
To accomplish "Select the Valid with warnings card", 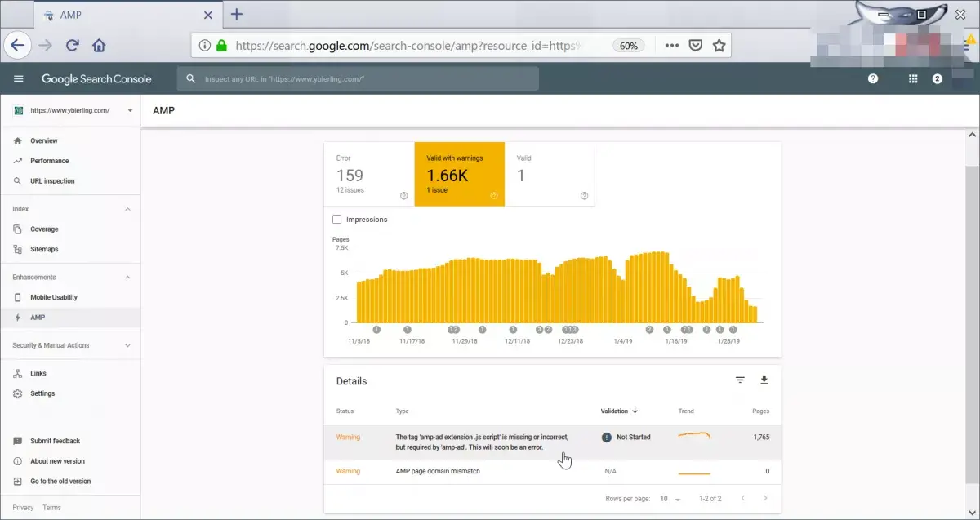I will (460, 175).
